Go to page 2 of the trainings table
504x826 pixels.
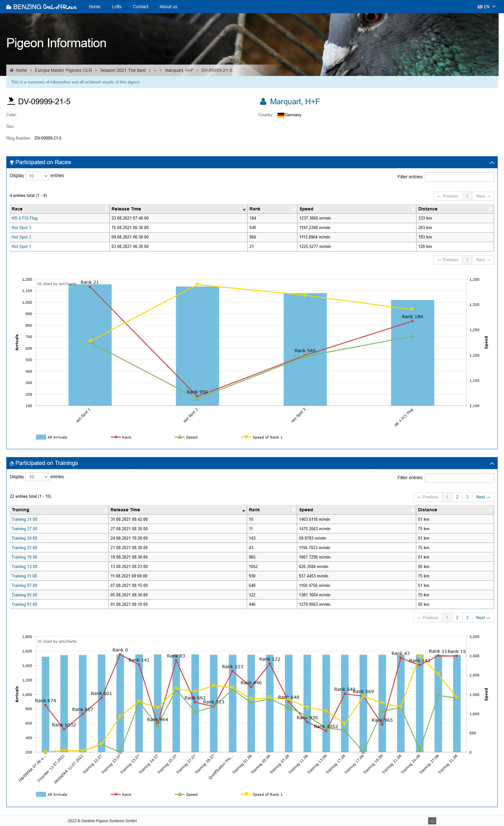pyautogui.click(x=457, y=497)
